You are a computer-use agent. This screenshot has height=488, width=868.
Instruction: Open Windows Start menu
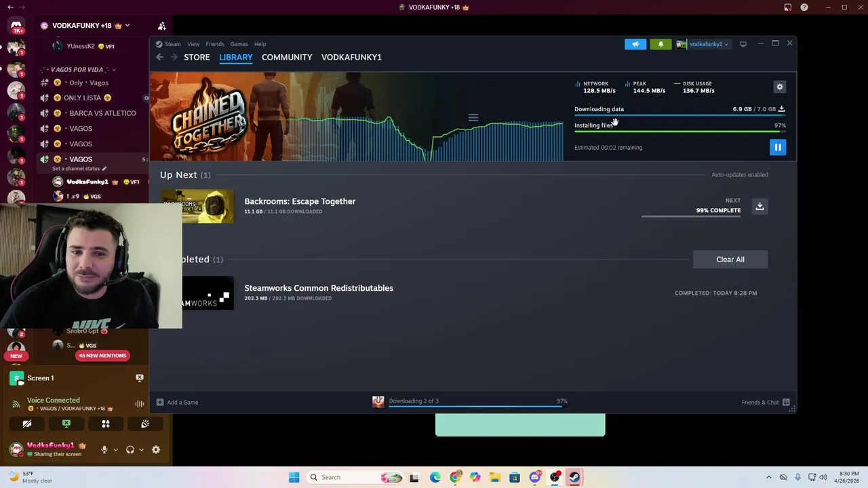click(294, 477)
